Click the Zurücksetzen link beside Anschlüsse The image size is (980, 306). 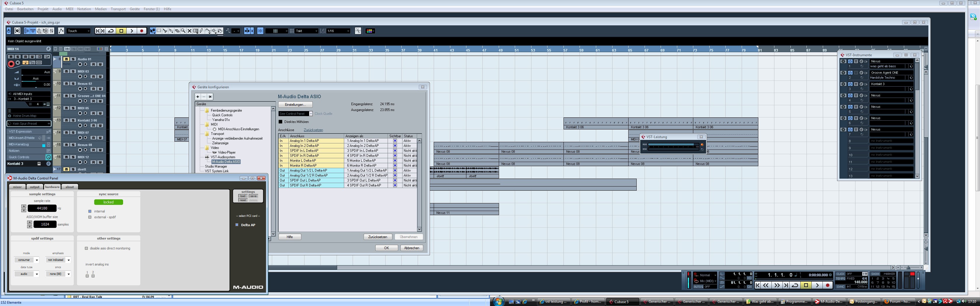coord(313,130)
